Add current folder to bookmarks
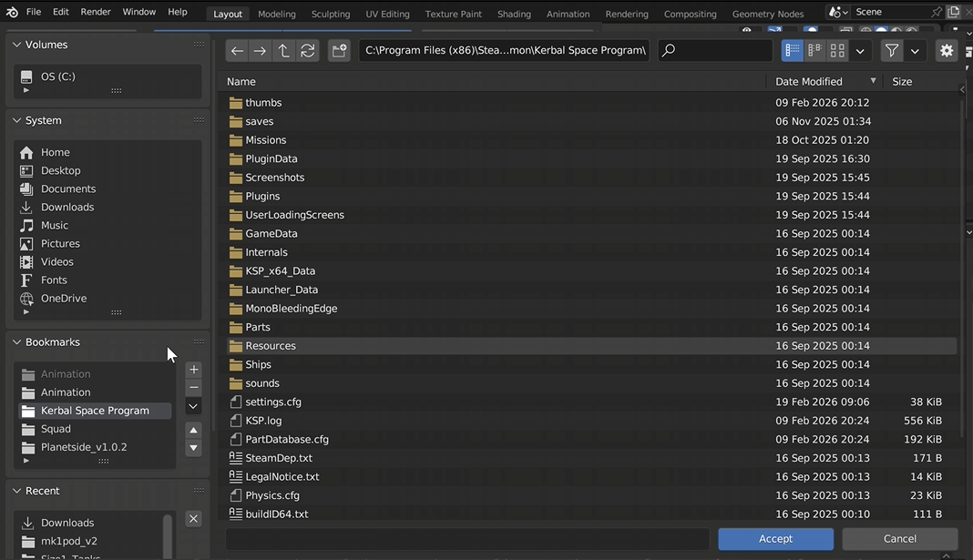Image resolution: width=973 pixels, height=560 pixels. [193, 370]
